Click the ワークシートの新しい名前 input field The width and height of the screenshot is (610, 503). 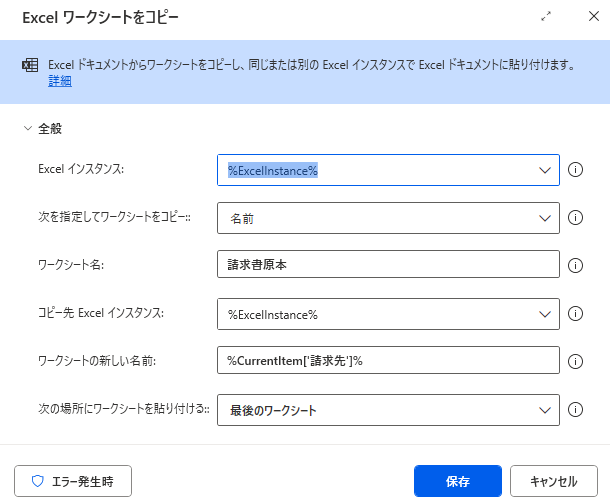(388, 360)
